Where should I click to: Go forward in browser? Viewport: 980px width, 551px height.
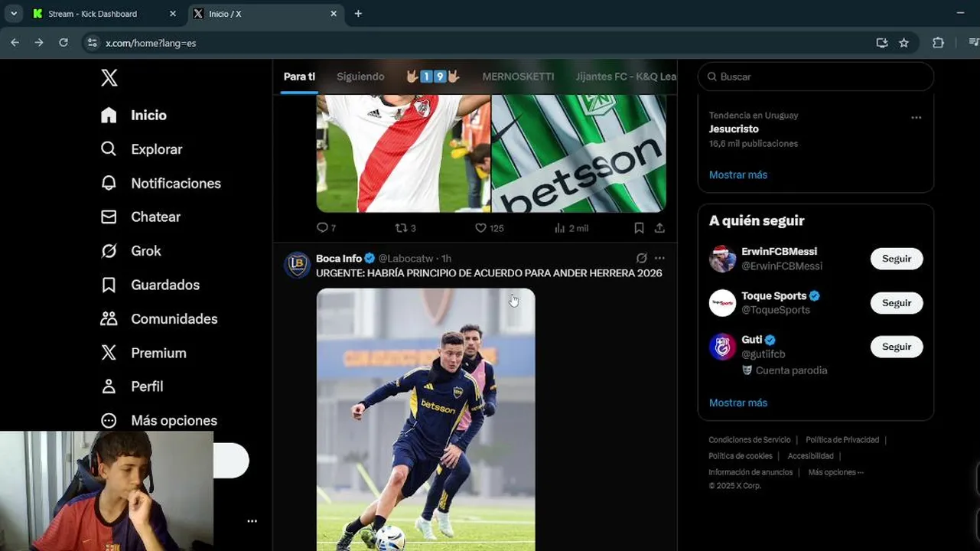point(39,43)
